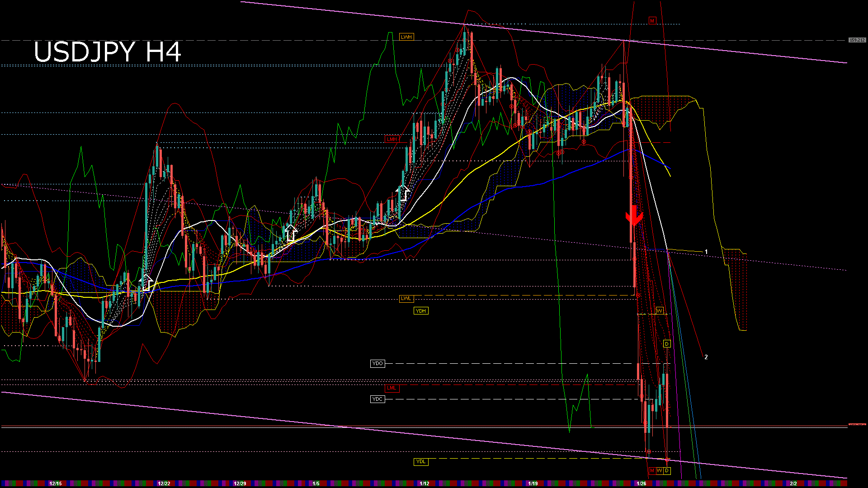Select the orange LWL label box

coord(406,298)
